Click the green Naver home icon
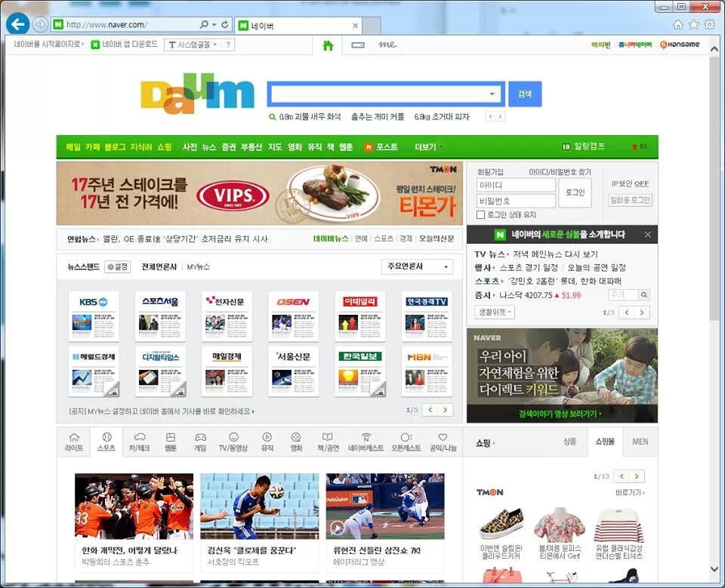 [328, 45]
